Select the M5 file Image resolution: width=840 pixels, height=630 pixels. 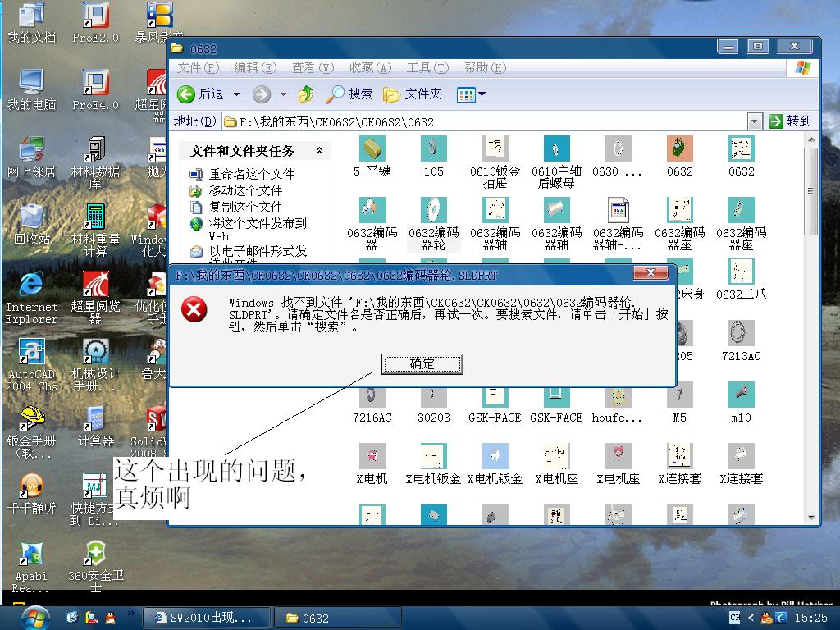(x=679, y=402)
